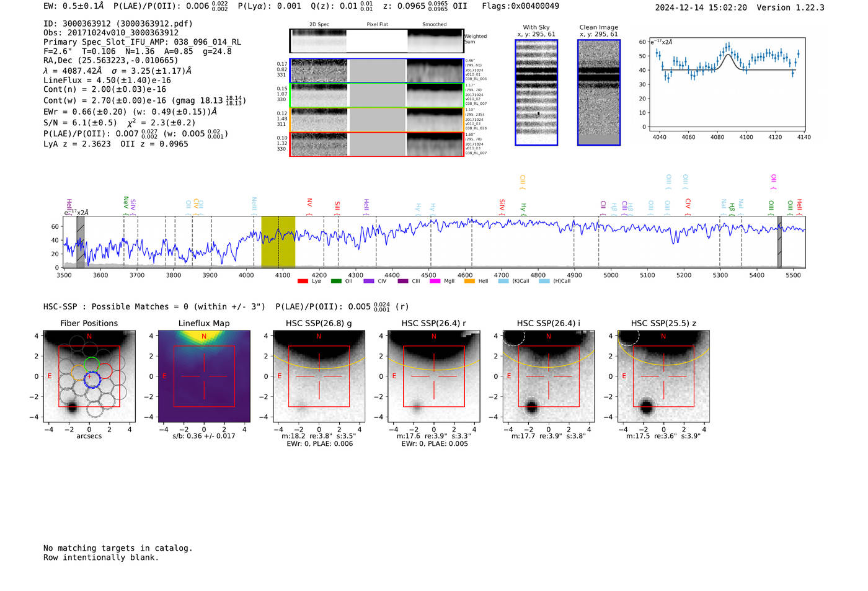Click the dark purple CIII legend swatch

coord(403,282)
